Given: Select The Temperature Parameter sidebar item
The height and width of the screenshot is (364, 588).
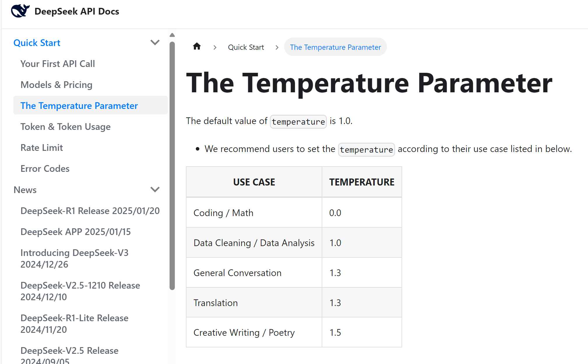Looking at the screenshot, I should coord(79,106).
